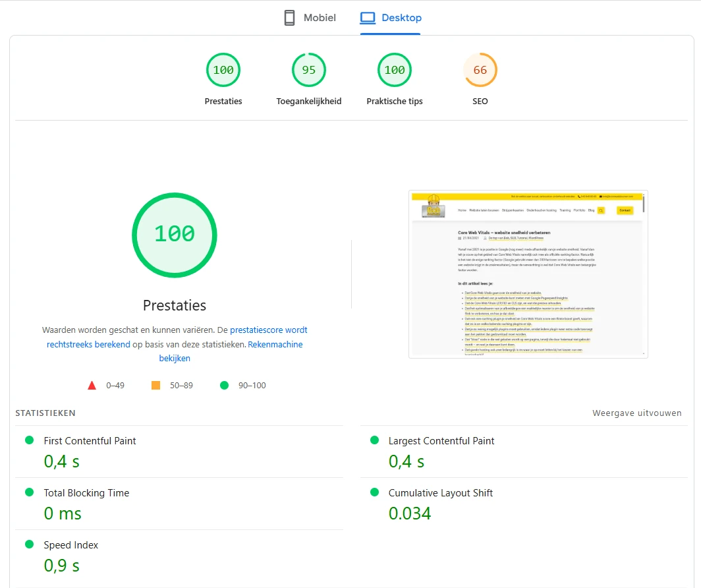The image size is (701, 588).
Task: Click the red triangle 0–49 legend icon
Action: (x=92, y=386)
